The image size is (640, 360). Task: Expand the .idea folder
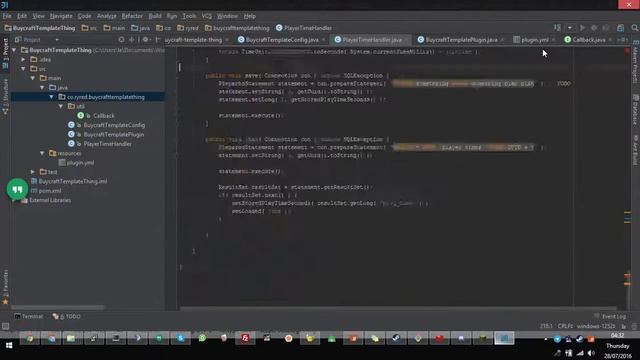coord(24,59)
